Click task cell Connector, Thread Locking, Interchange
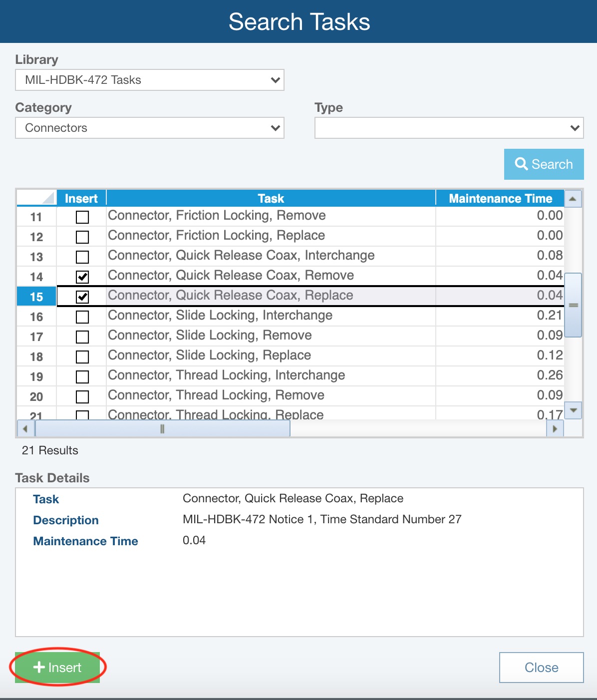This screenshot has height=700, width=597. 271,375
